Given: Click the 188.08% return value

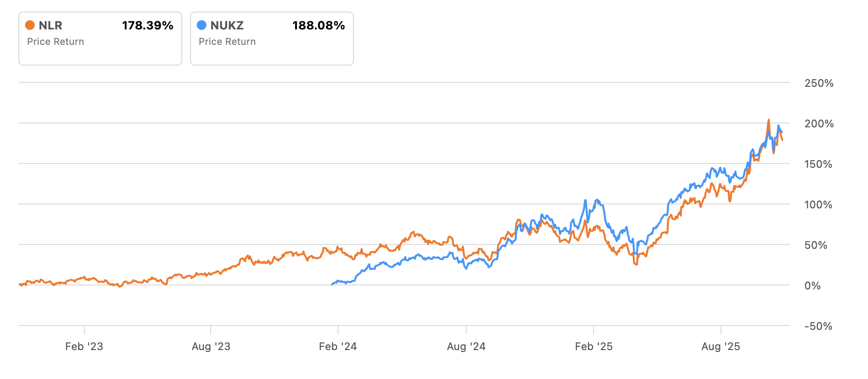Looking at the screenshot, I should coord(318,26).
